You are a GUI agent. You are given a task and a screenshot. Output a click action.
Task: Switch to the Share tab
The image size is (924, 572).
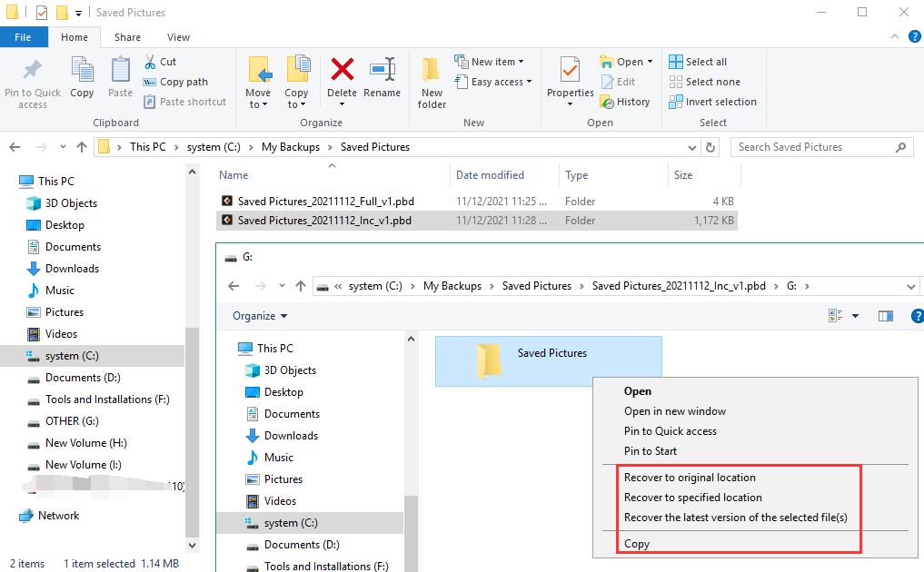click(x=127, y=37)
